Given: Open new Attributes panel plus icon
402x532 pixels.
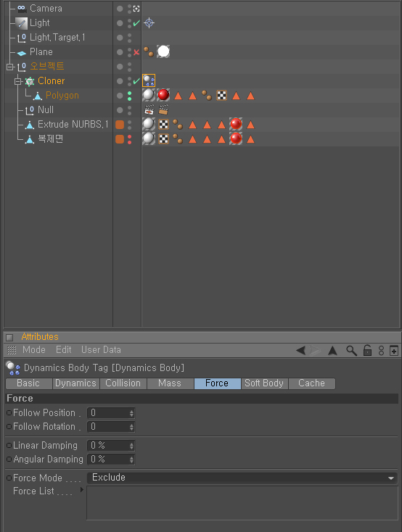Looking at the screenshot, I should 394,351.
